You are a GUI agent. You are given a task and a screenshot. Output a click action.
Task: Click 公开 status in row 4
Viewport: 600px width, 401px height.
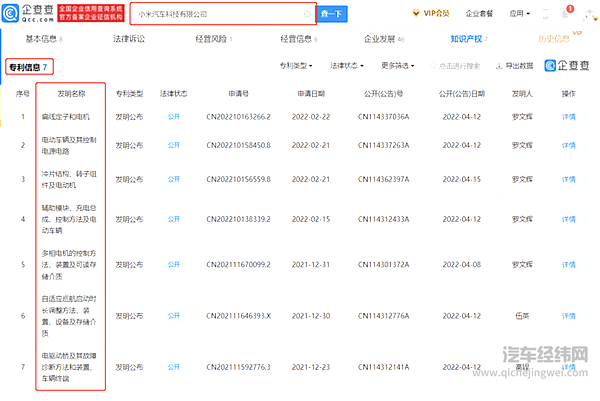[173, 219]
